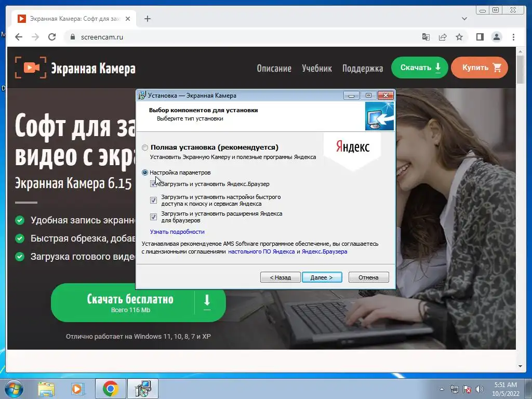Image resolution: width=532 pixels, height=399 pixels.
Task: Click the page vertical scrollbar thumb
Action: [x=520, y=69]
